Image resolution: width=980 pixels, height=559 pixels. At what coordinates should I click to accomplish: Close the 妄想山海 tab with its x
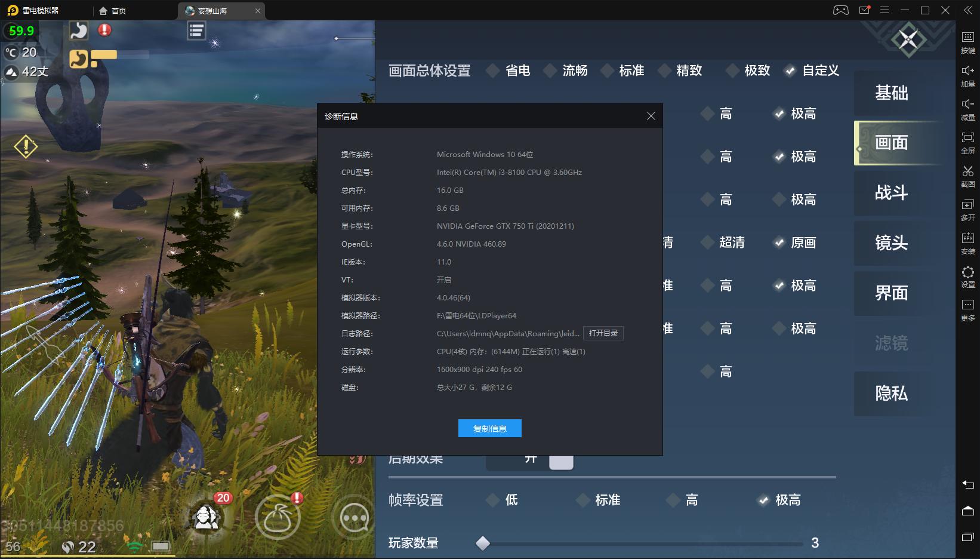258,11
